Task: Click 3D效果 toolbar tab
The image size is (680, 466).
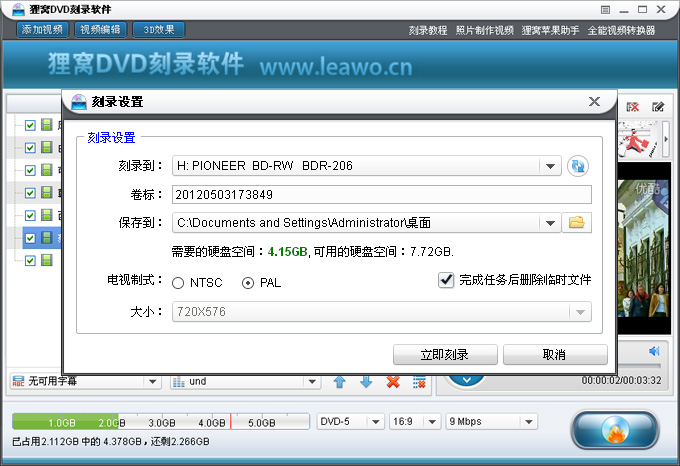Action: coord(159,30)
